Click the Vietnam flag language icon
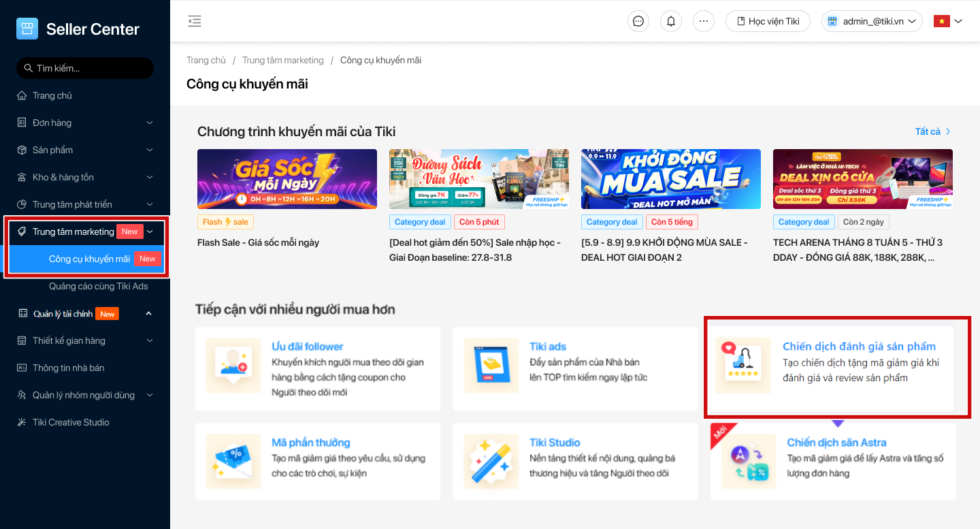980x529 pixels. point(941,21)
